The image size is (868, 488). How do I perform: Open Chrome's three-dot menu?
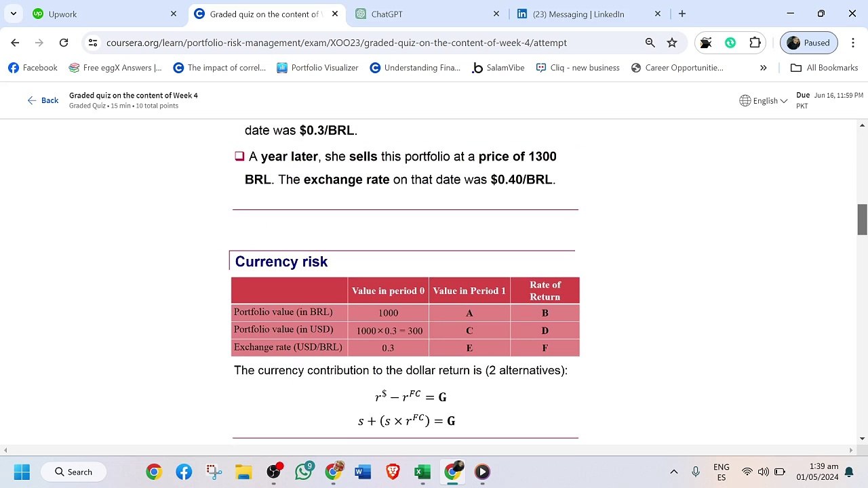tap(852, 43)
